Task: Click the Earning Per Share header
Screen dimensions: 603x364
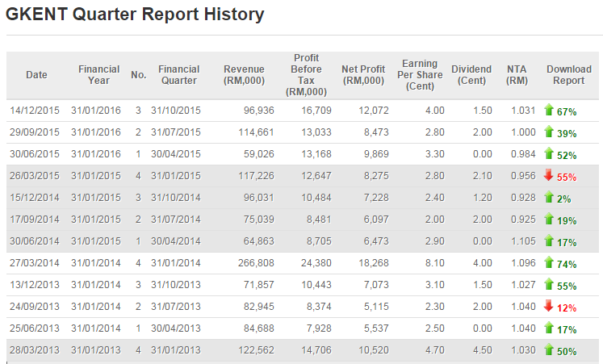Action: click(x=420, y=74)
